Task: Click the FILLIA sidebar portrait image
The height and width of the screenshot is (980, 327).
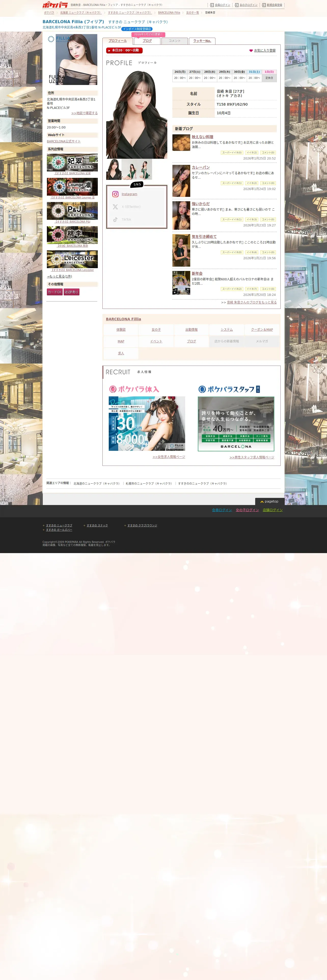Action: tap(72, 60)
